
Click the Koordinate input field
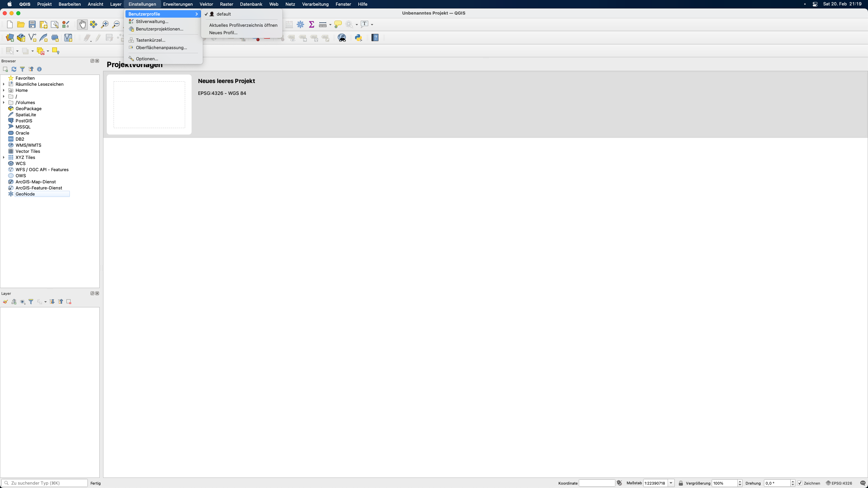(597, 483)
